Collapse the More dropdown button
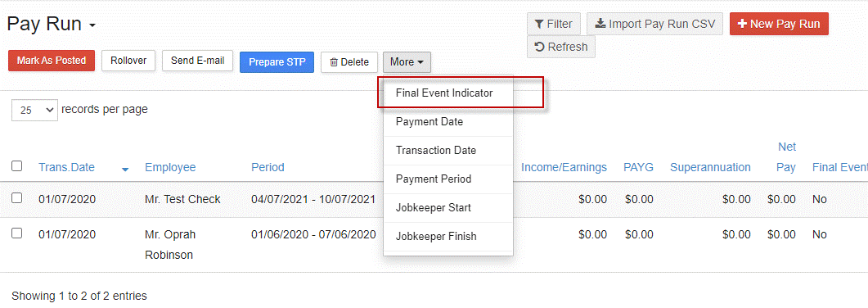Viewport: 868px width, 308px height. click(407, 62)
